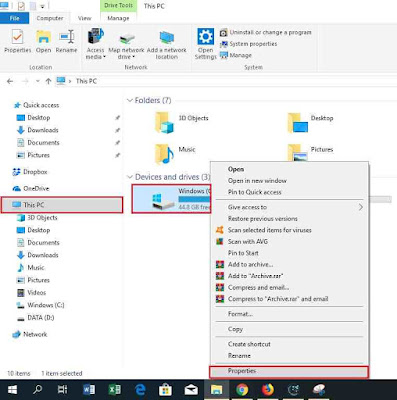This screenshot has height=400, width=397.
Task: Click the Open icon in Location group
Action: click(44, 41)
